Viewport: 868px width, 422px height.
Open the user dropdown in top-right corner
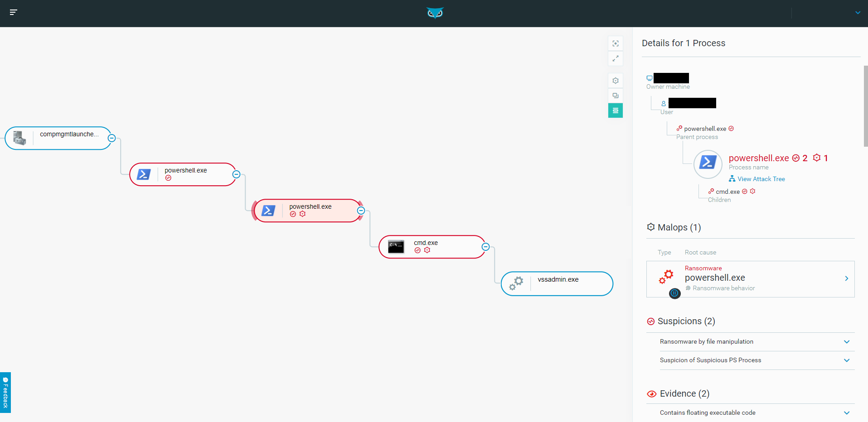pyautogui.click(x=858, y=13)
